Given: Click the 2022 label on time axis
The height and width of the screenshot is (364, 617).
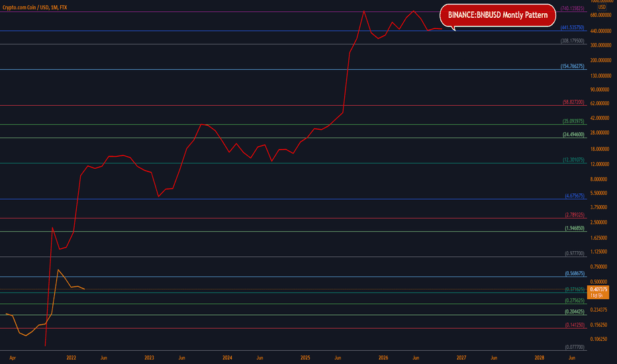Looking at the screenshot, I should [71, 357].
